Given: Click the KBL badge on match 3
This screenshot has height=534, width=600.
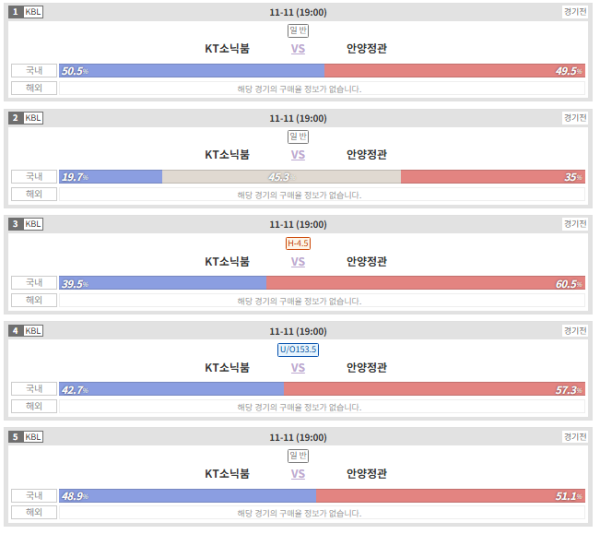Looking at the screenshot, I should click(33, 224).
